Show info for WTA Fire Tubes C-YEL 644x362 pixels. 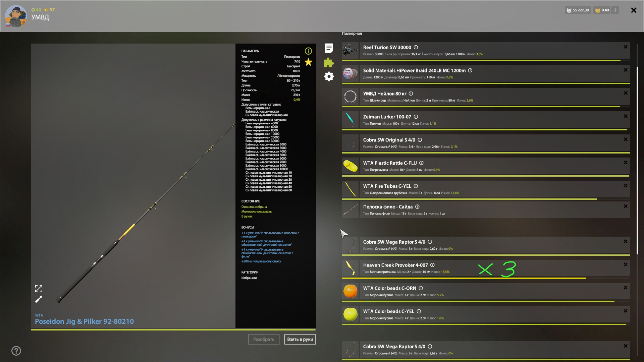click(416, 186)
